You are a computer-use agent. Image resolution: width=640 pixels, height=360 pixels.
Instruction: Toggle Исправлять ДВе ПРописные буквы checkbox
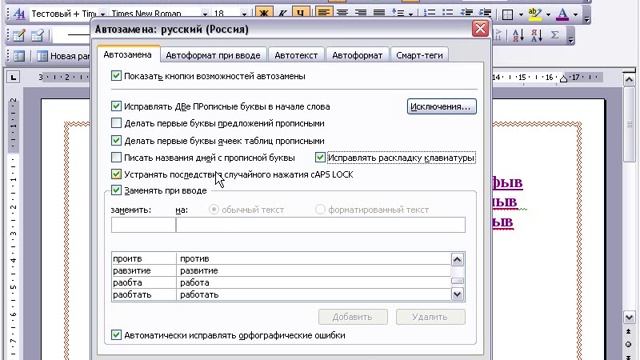click(116, 106)
